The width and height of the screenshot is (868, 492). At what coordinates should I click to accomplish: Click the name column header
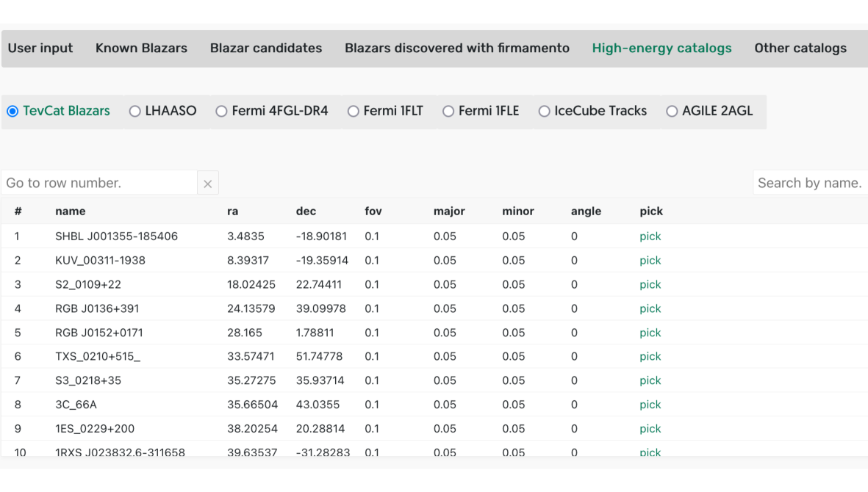click(71, 211)
